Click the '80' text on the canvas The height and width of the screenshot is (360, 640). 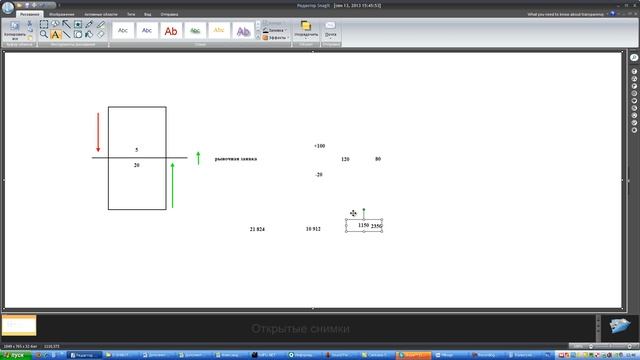pyautogui.click(x=378, y=159)
